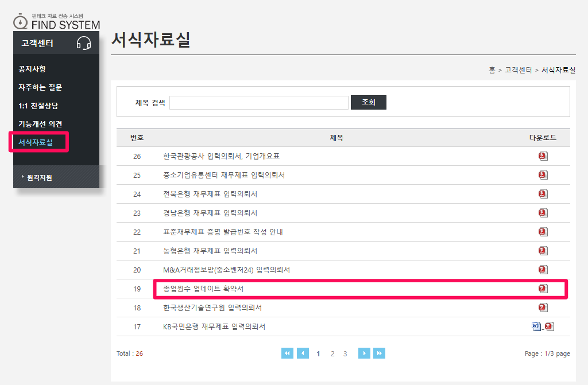Screen dimensions: 588x385
Task: Download file for 한국생산기술연구원 입력의뢰서
Action: (x=543, y=308)
